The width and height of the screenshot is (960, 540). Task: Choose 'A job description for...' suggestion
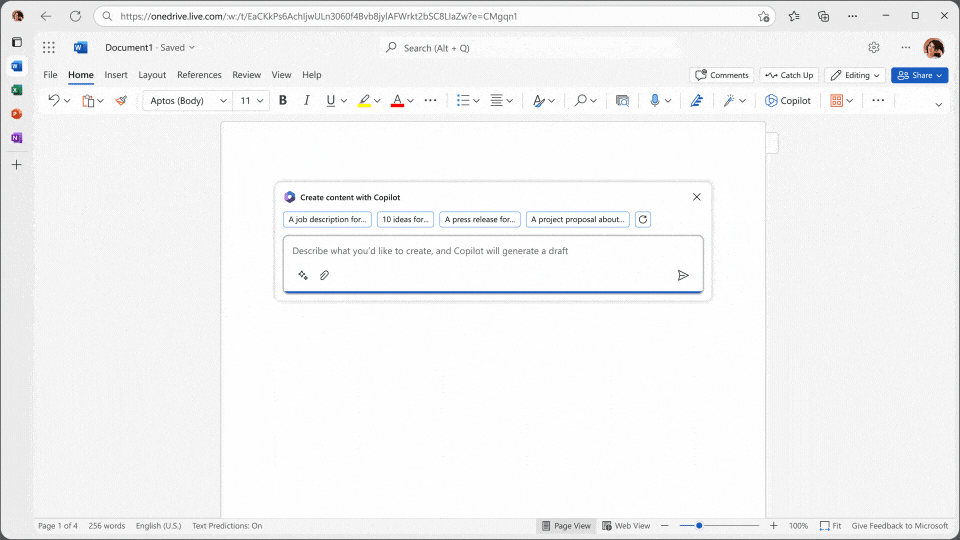coord(327,220)
